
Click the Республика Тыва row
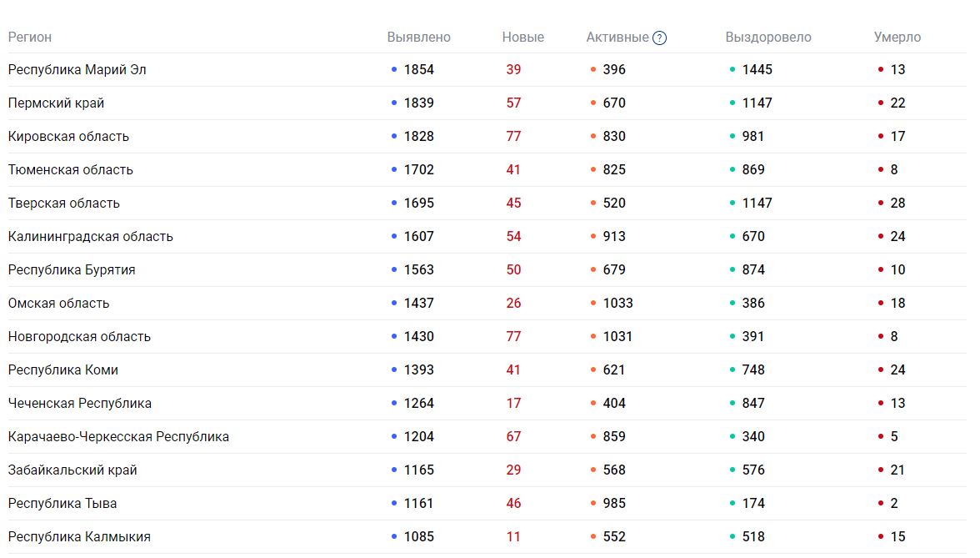click(x=62, y=504)
